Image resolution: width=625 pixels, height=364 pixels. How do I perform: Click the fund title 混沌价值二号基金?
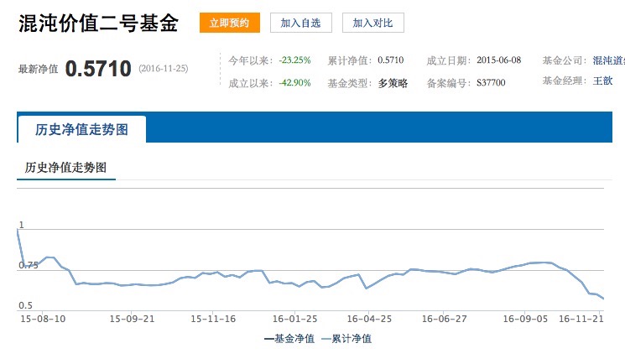click(x=98, y=23)
